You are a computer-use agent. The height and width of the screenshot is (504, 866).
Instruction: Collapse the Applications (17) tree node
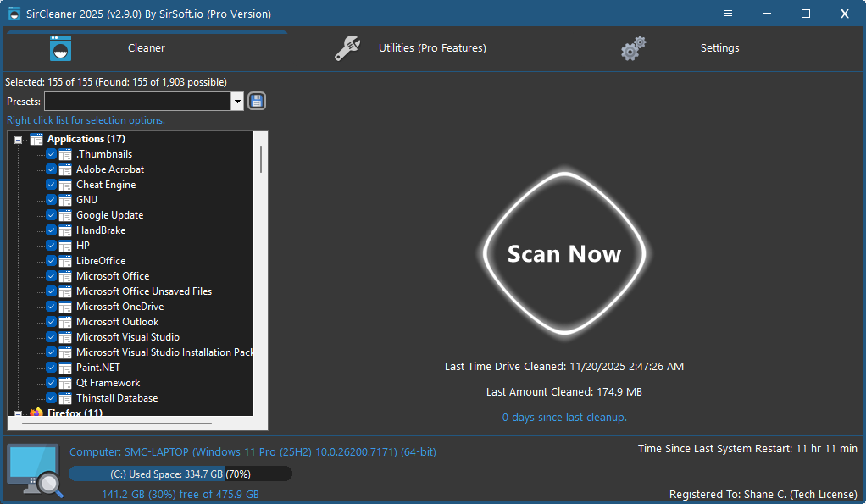pyautogui.click(x=19, y=140)
